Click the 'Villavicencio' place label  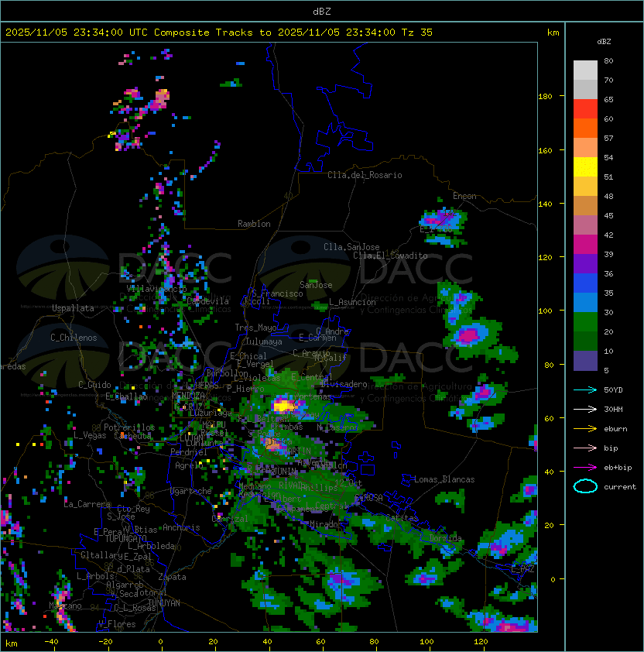[x=156, y=289]
